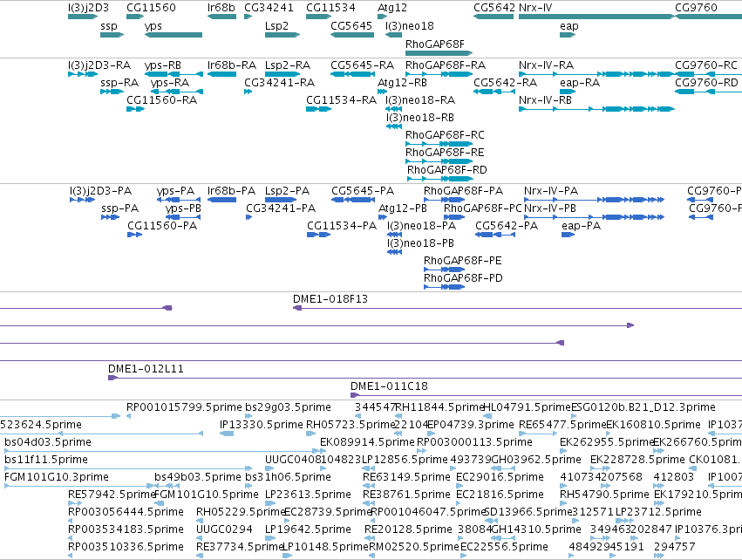Select the yps gene feature
The height and width of the screenshot is (560, 742).
[x=174, y=35]
